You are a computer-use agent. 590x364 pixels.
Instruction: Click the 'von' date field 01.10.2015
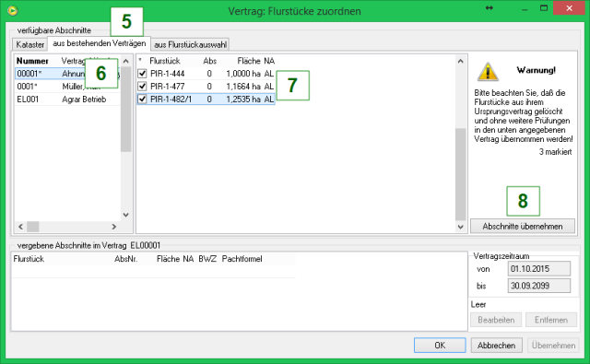click(x=538, y=269)
